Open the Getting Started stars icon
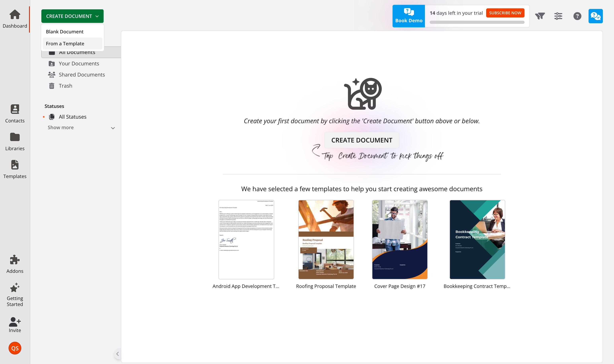This screenshot has width=614, height=364. coord(15,288)
